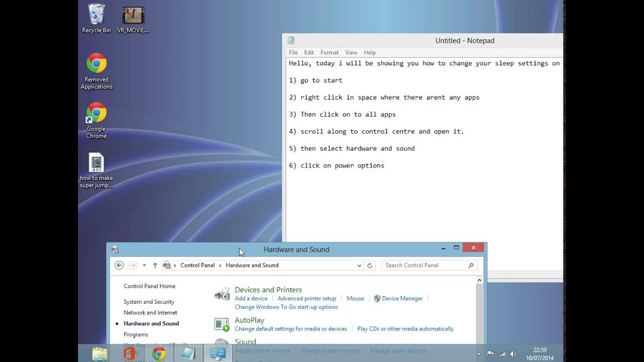The image size is (644, 362).
Task: Open Device Manager link
Action: click(402, 298)
